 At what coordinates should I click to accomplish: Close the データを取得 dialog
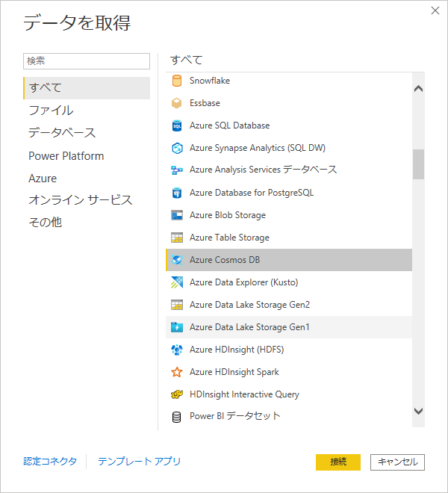click(x=435, y=10)
